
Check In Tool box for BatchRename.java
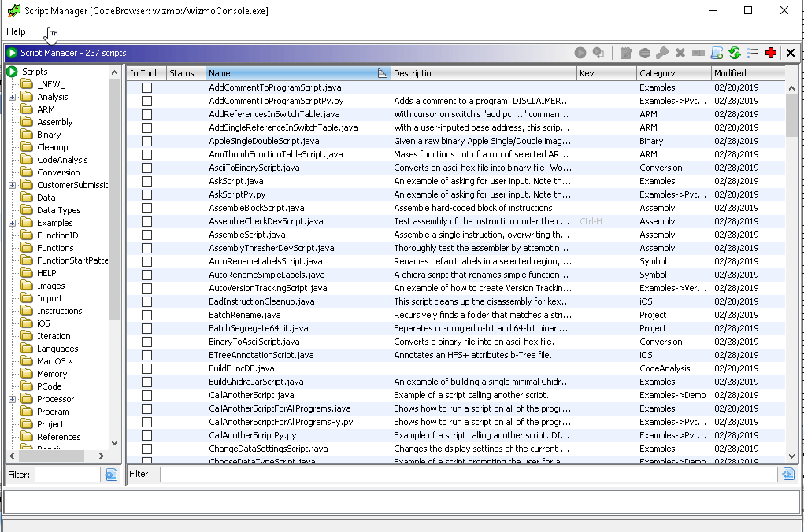coord(146,315)
